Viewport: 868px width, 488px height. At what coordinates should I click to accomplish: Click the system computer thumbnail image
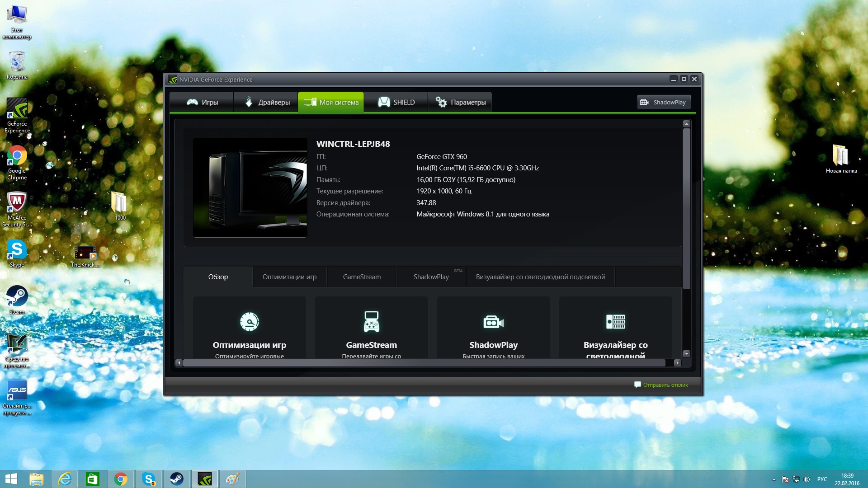(x=250, y=188)
